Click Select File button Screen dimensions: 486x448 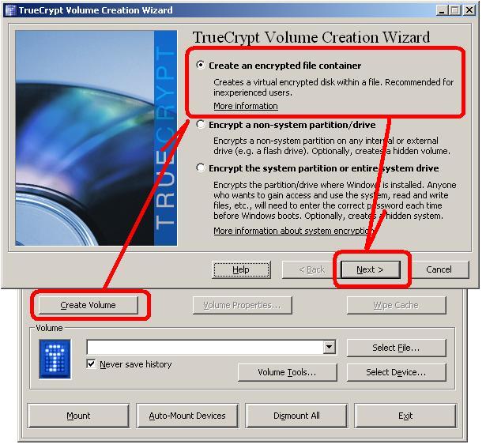[x=396, y=348]
